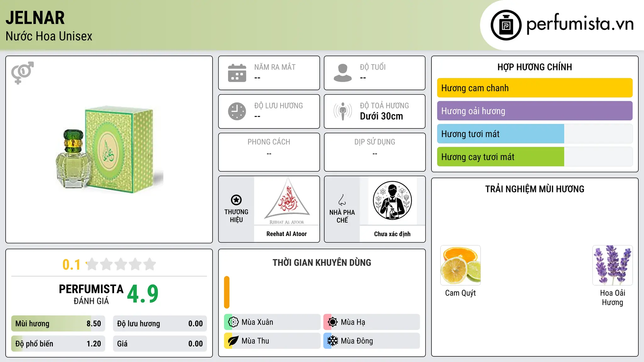Click the Mùa Xuân flower icon
Viewport: 644px width, 362px height.
(x=233, y=322)
